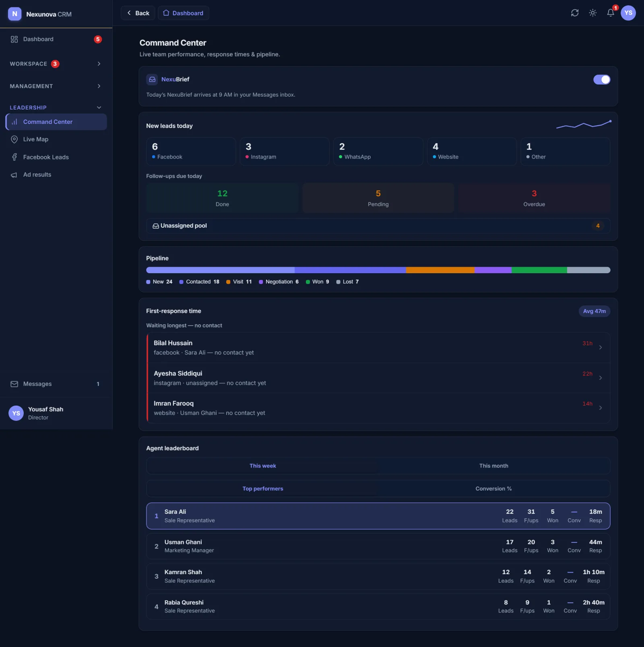Open Imran Farooq lead chevron
This screenshot has height=647, width=644.
coord(601,408)
